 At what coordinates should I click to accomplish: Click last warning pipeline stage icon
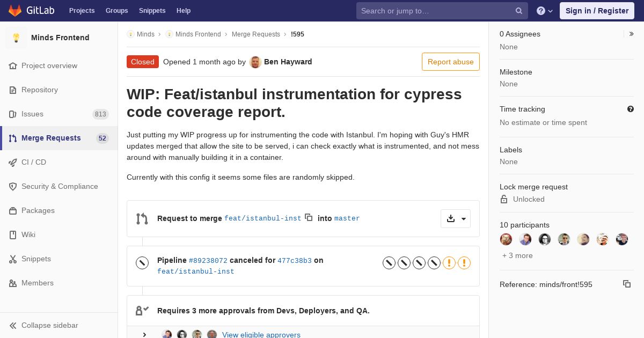(464, 263)
